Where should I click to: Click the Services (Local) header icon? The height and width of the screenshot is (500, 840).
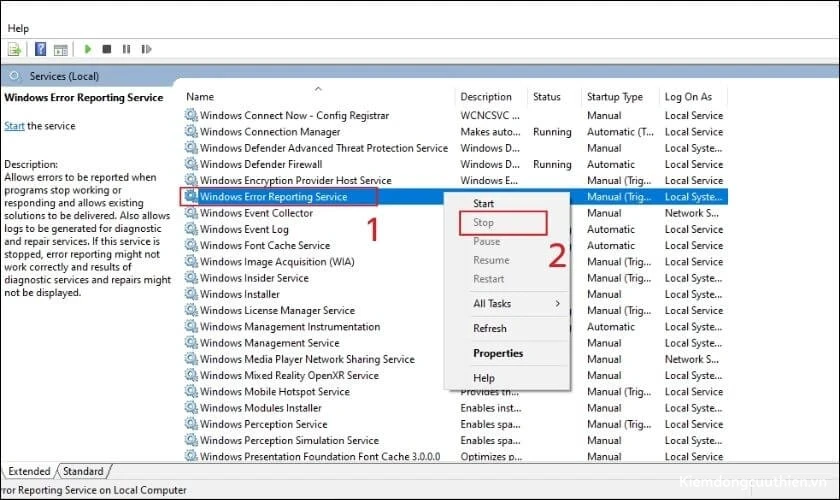tap(14, 76)
